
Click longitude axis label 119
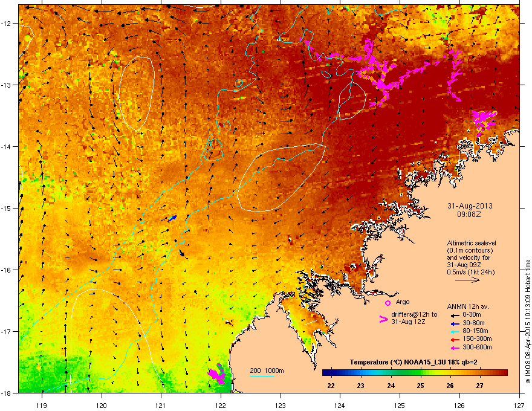42,405
